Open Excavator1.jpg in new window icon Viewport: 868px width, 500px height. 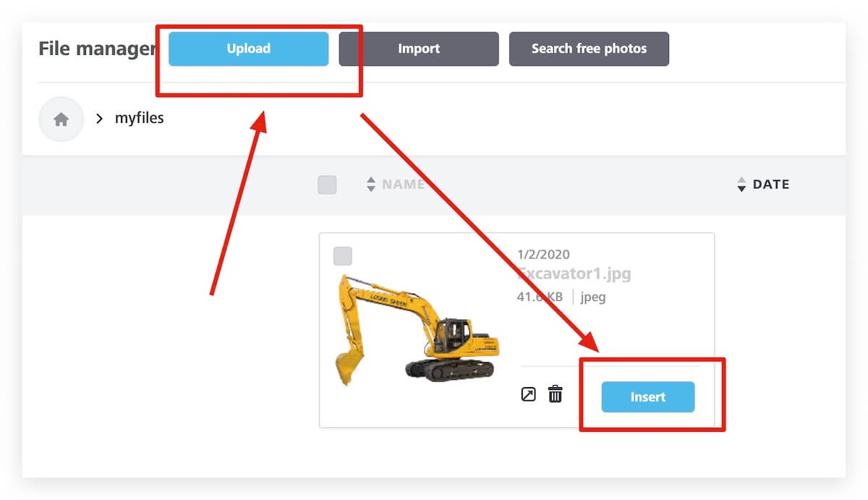pyautogui.click(x=529, y=394)
